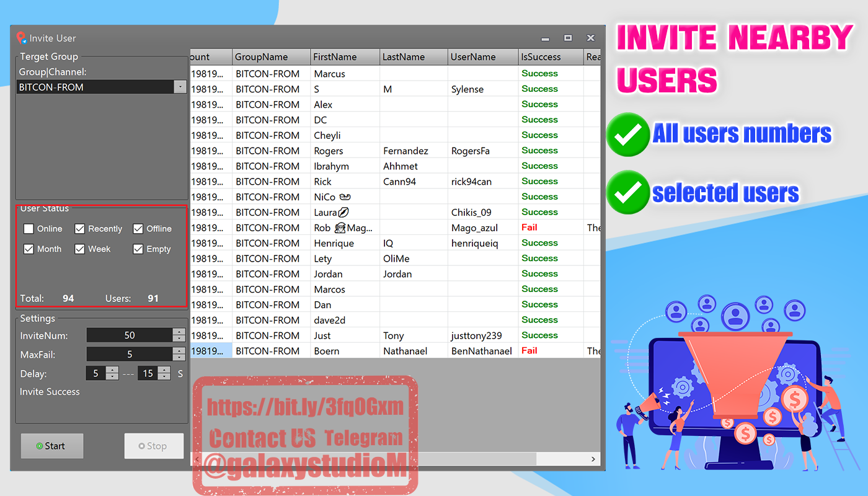Enable the Online user status checkbox
The width and height of the screenshot is (868, 496).
point(29,228)
